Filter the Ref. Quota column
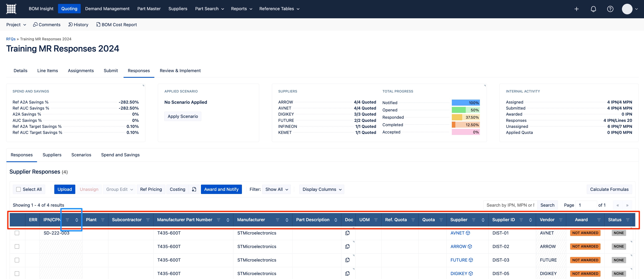This screenshot has height=279, width=644. pos(413,220)
